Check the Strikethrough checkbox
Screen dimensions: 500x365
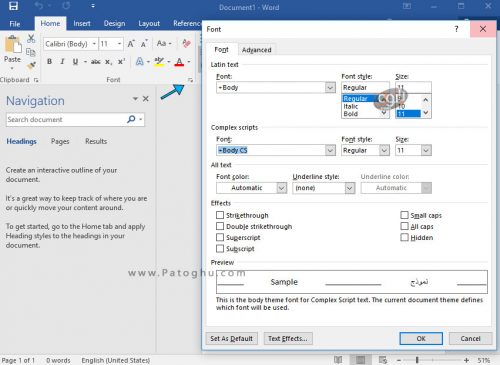(x=220, y=215)
